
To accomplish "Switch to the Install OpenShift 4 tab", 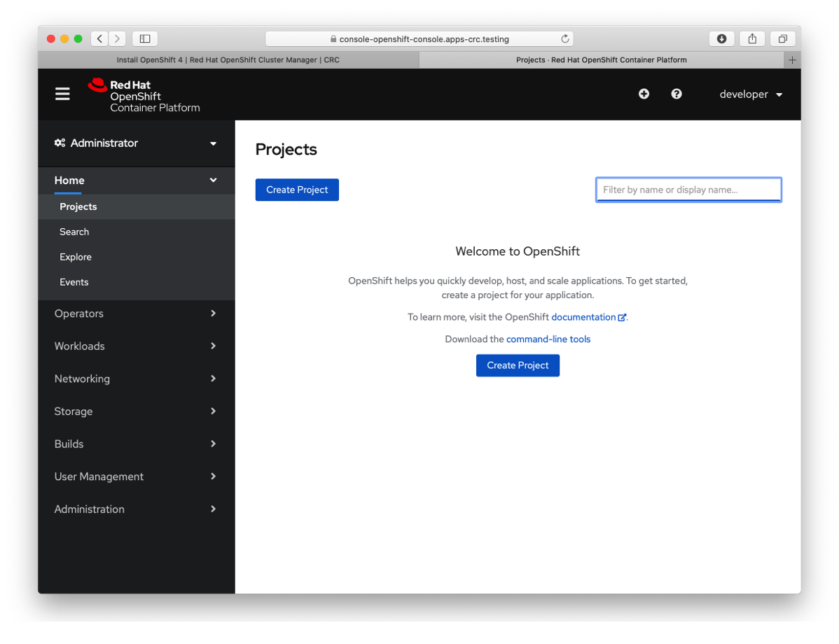I will coord(228,60).
